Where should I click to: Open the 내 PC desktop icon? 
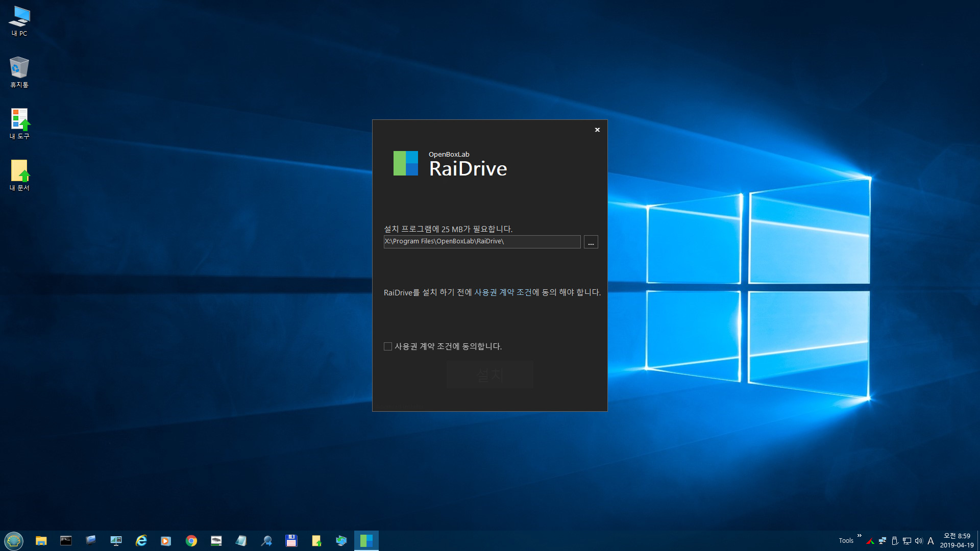[x=19, y=21]
